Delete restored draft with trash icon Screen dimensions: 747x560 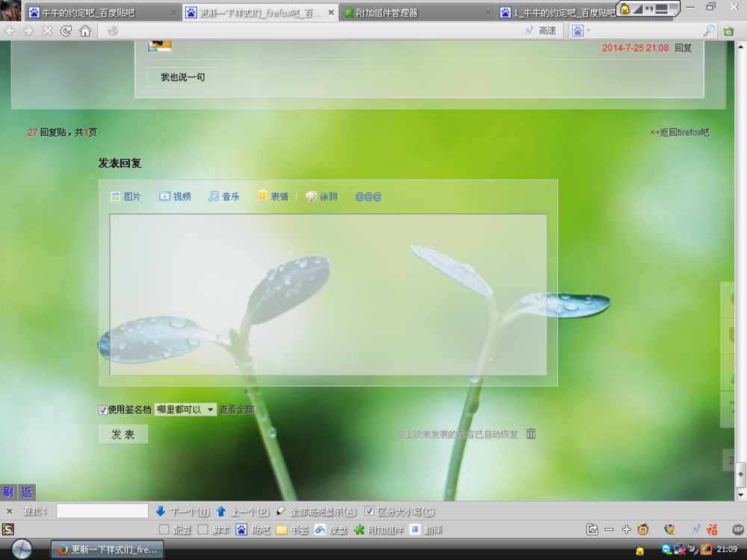pos(530,434)
